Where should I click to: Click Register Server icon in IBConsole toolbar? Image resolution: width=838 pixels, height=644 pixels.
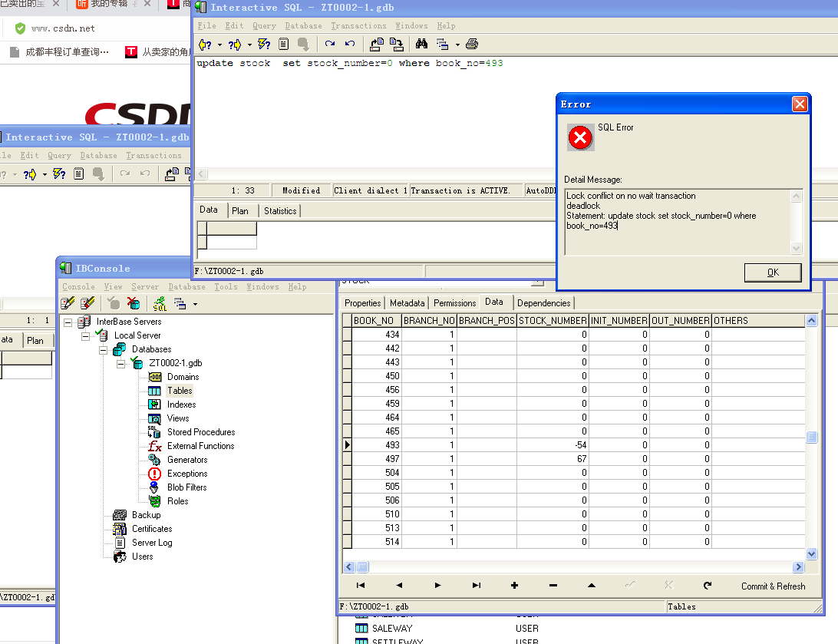click(x=68, y=303)
